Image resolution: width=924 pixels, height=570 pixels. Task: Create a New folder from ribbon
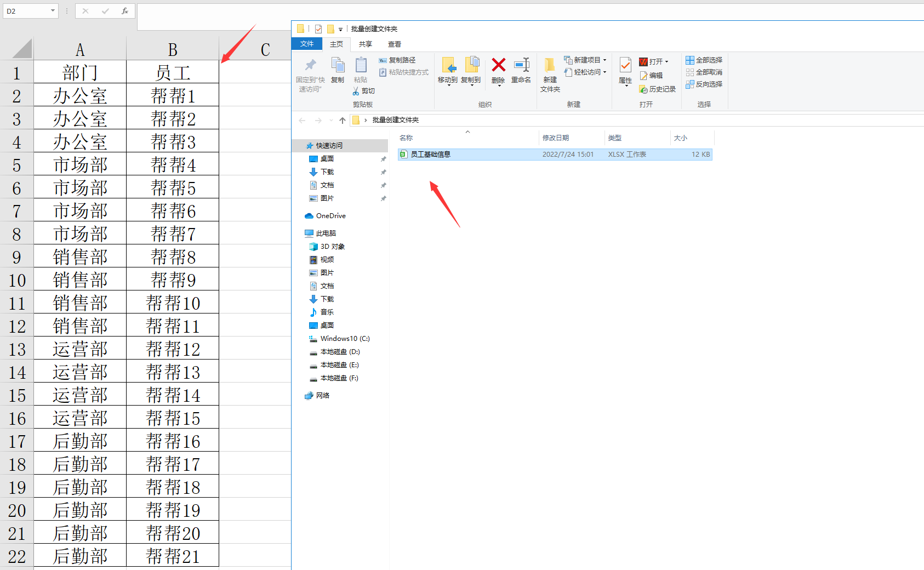(550, 74)
